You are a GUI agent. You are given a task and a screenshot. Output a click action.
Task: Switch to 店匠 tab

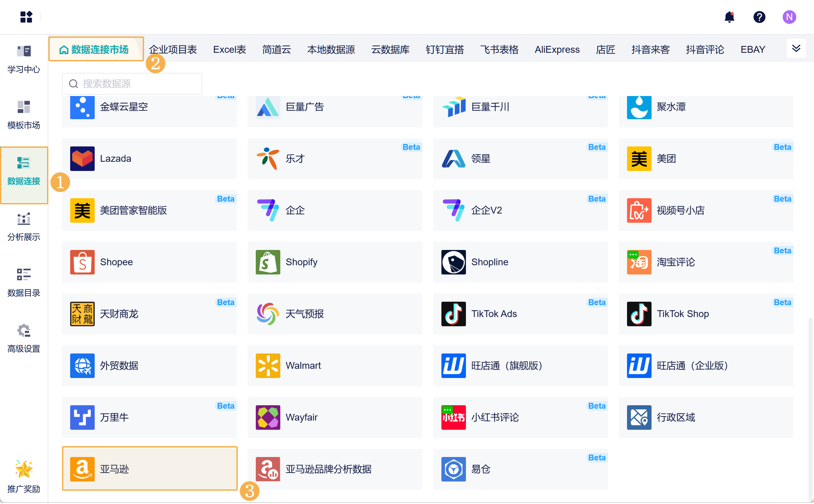(606, 50)
